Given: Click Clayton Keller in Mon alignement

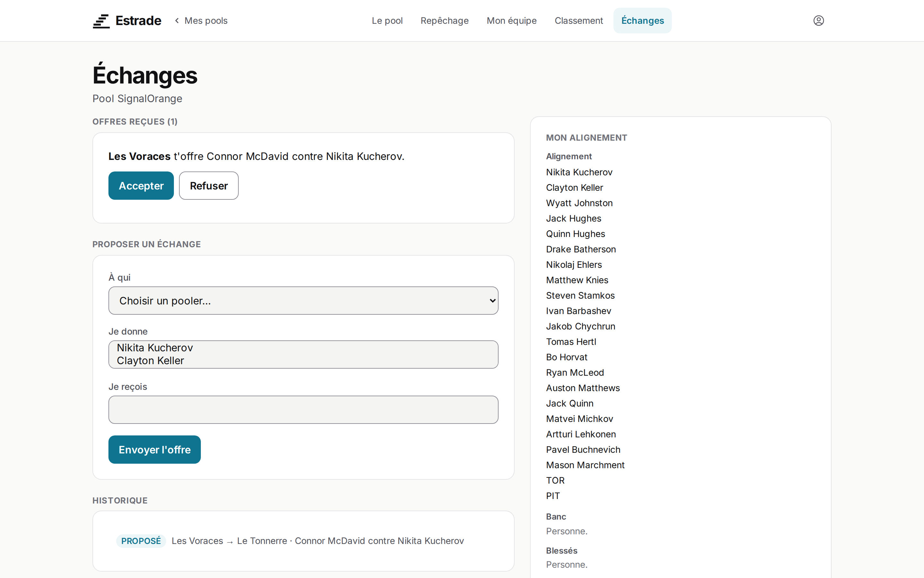Looking at the screenshot, I should click(575, 188).
